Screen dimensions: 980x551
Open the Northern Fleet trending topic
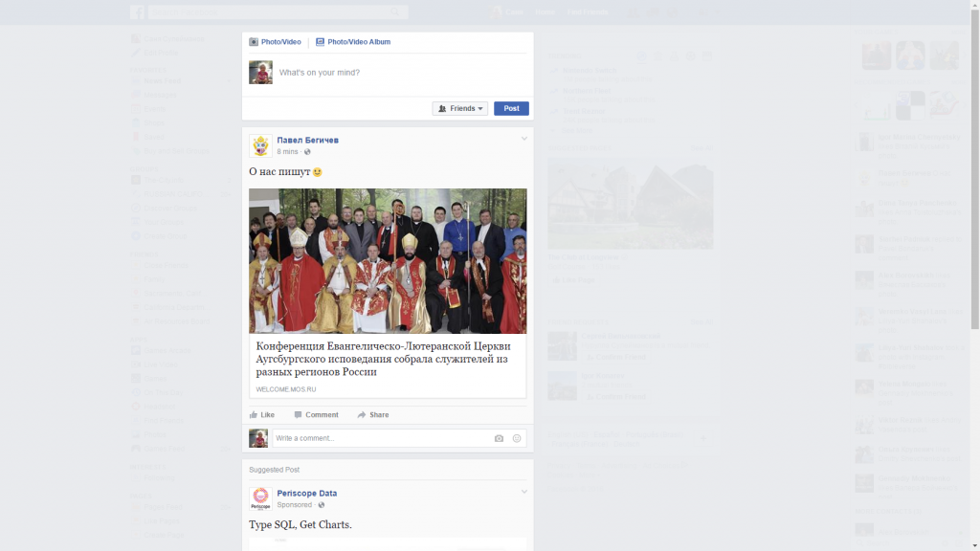pyautogui.click(x=587, y=91)
